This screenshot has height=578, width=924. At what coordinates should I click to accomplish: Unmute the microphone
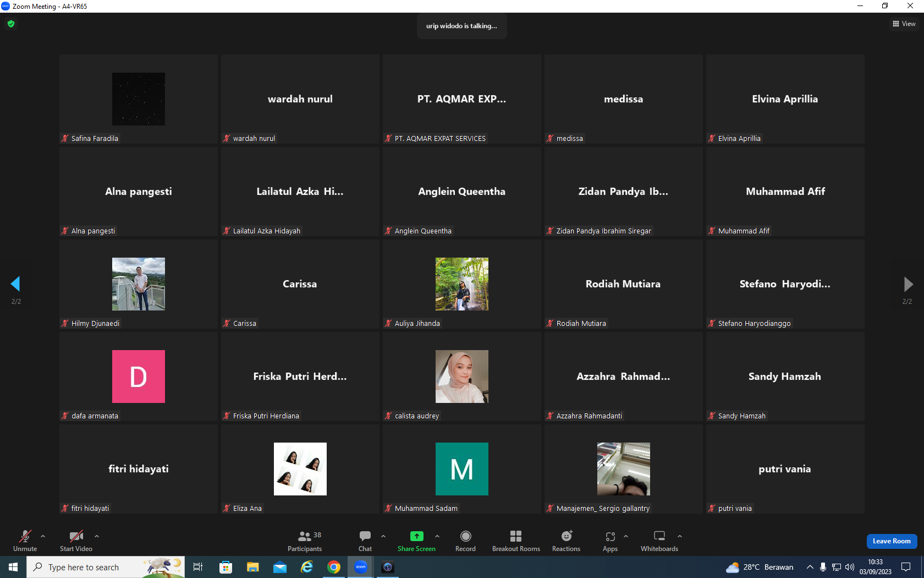(x=25, y=541)
